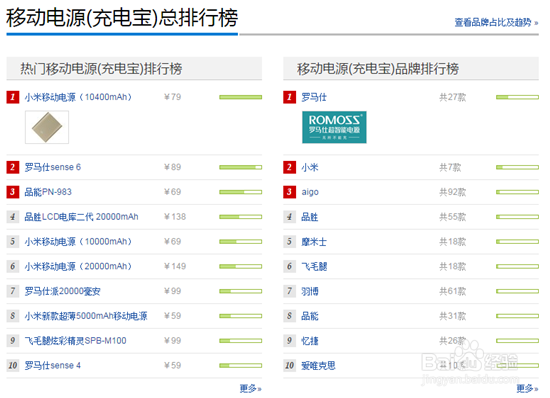Open the 罗马仕 brand link
This screenshot has height=398, width=550.
point(314,97)
